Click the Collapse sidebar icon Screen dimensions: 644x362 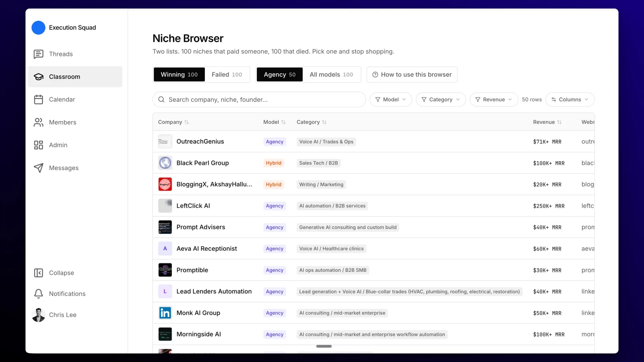point(39,273)
